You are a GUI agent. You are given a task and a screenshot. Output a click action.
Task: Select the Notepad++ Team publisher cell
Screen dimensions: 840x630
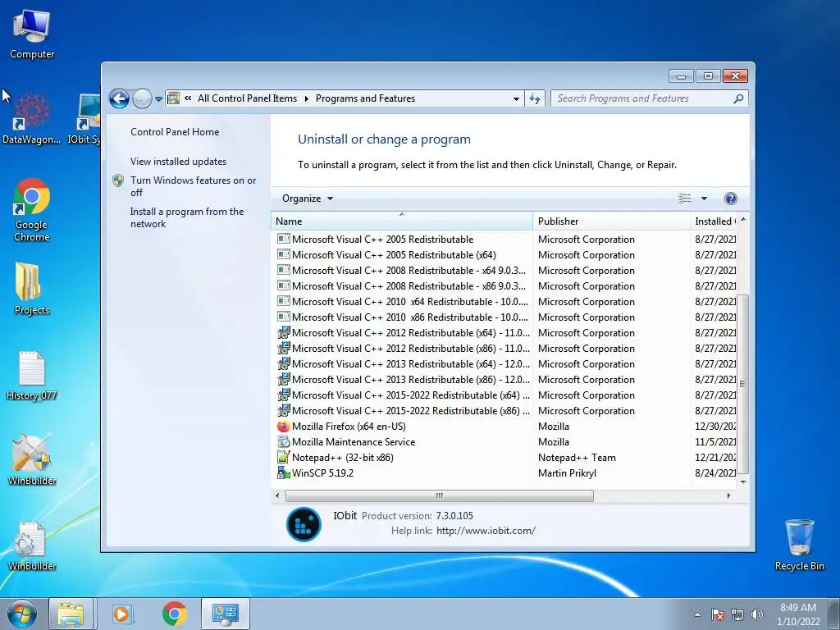point(577,458)
